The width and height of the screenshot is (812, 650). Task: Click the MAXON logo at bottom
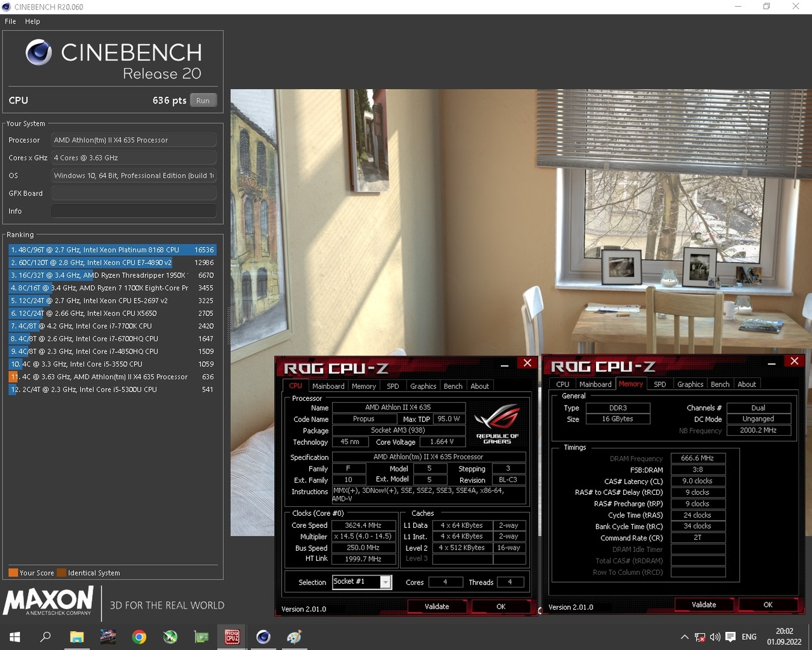pyautogui.click(x=48, y=601)
